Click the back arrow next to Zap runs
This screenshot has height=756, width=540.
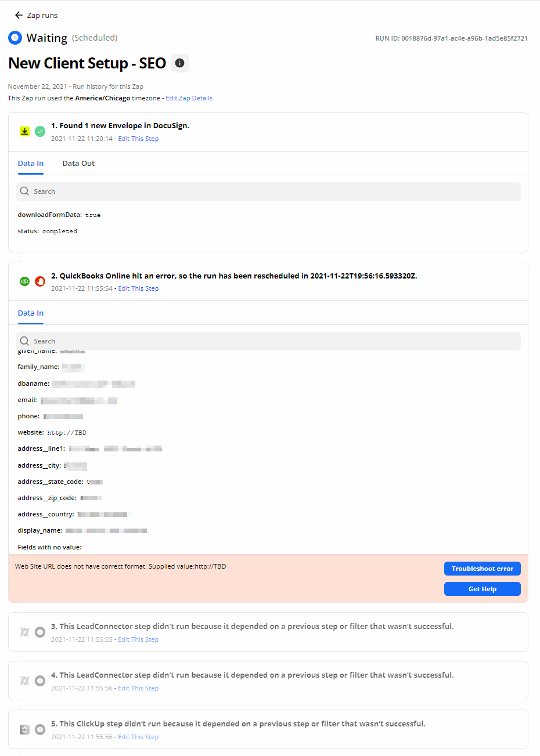coord(19,16)
